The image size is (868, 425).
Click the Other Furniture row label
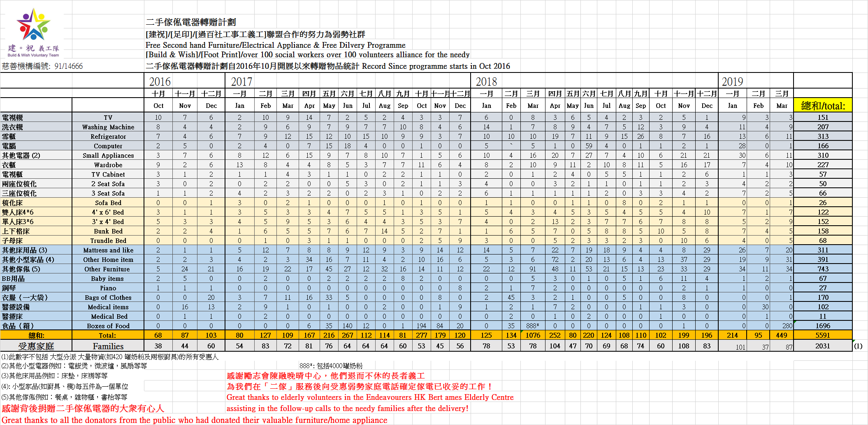[x=108, y=269]
